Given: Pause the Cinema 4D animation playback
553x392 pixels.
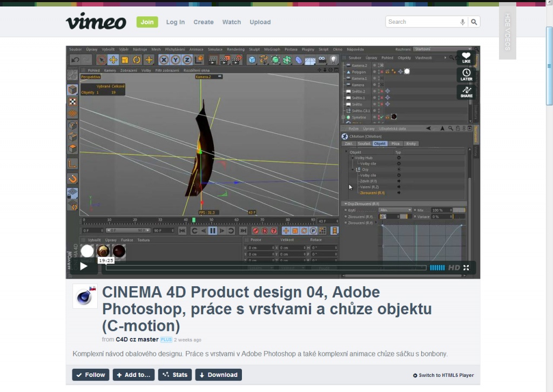Looking at the screenshot, I should point(213,231).
